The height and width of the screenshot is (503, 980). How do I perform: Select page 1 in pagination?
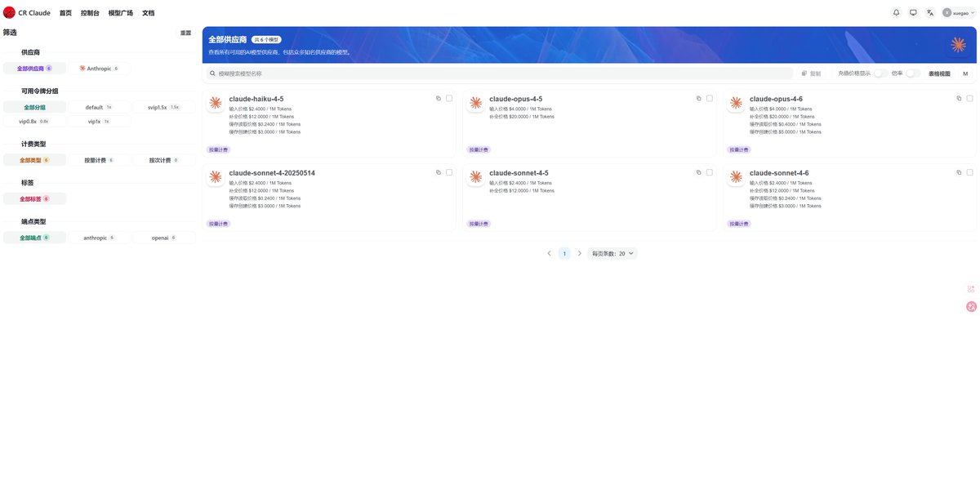pos(564,253)
